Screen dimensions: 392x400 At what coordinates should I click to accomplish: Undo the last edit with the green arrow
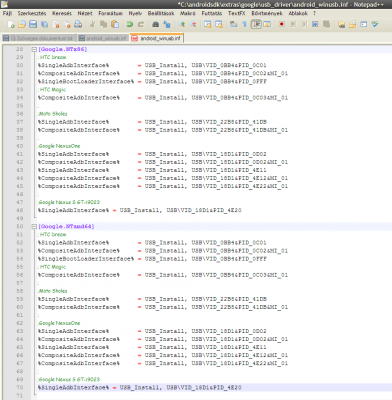(x=130, y=24)
